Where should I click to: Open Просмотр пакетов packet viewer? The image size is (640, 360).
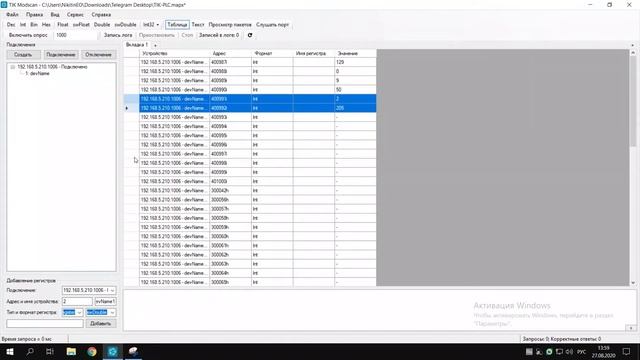(x=230, y=24)
